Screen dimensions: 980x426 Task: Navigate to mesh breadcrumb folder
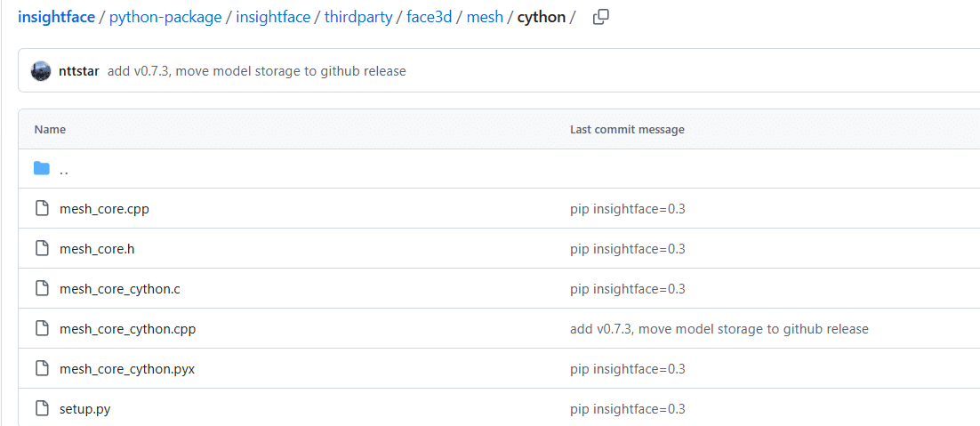coord(485,17)
